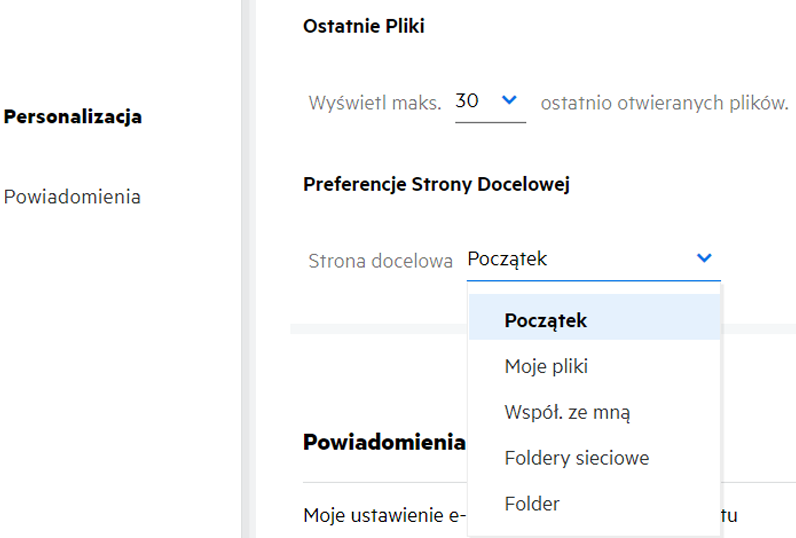Viewport: 796px width, 538px height.
Task: Switch to the Powiadomienia sidebar tab
Action: click(72, 196)
